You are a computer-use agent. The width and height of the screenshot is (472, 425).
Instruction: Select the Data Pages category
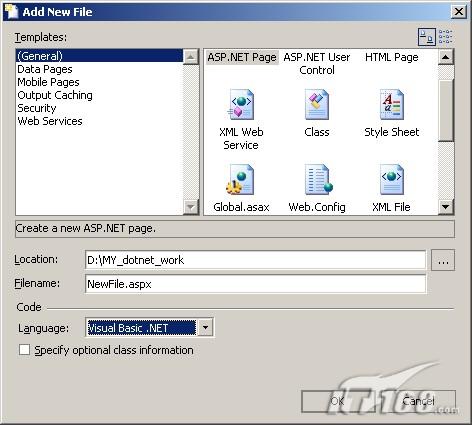point(45,69)
